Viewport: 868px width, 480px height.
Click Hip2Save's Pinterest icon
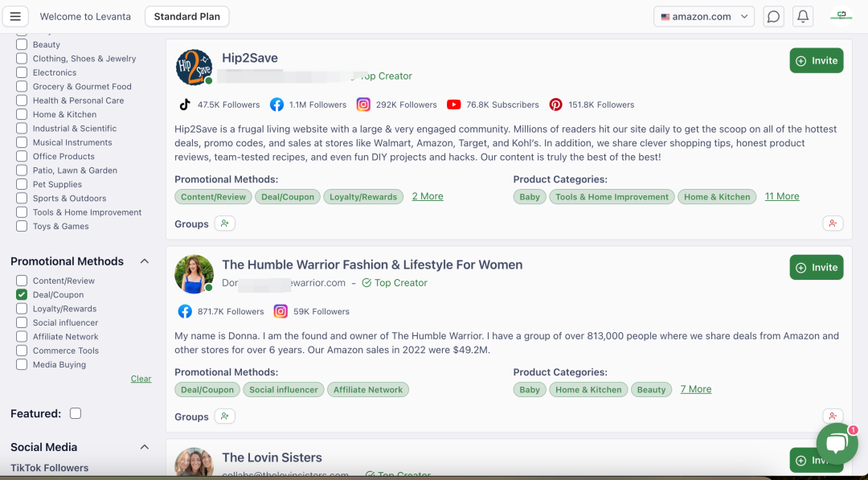556,105
